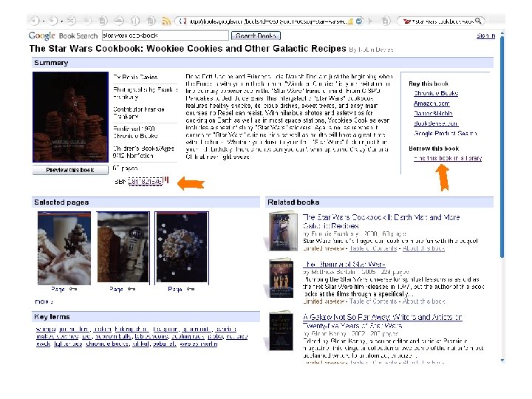Screen dimensions: 532x399
Task: Click the magnifier icon in browser search box
Action: [478, 21]
